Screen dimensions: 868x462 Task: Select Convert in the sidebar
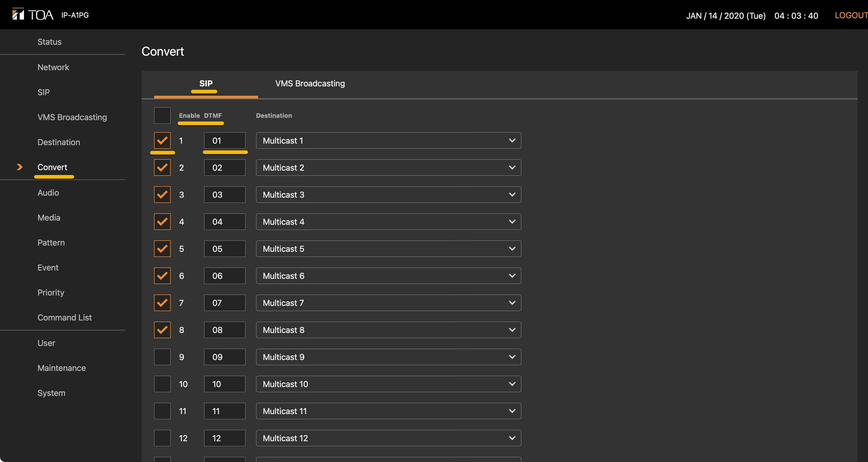pyautogui.click(x=52, y=167)
